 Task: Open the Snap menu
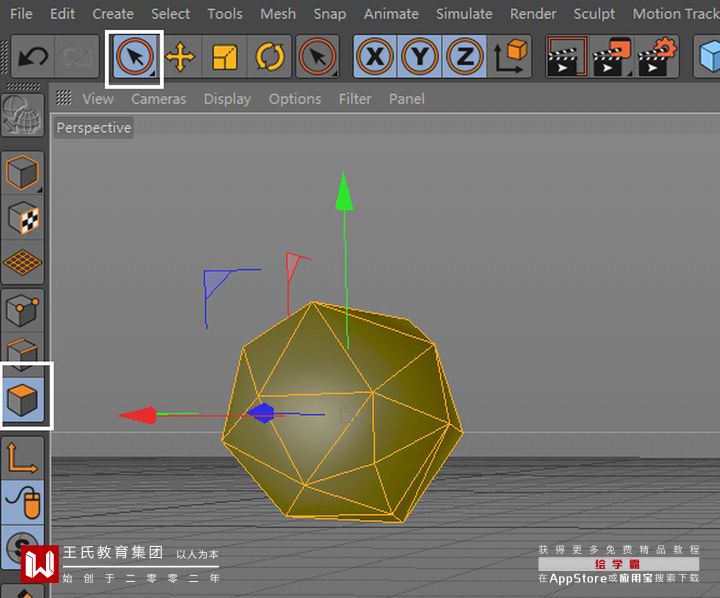coord(330,14)
